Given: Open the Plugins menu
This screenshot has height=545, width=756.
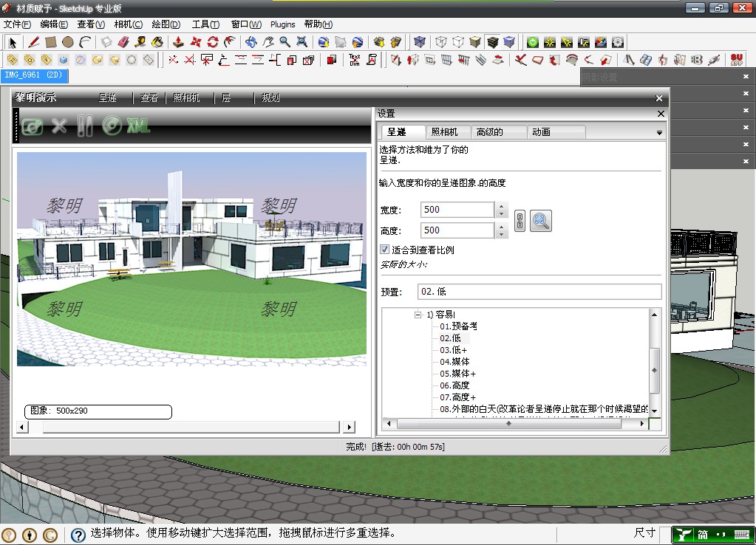Looking at the screenshot, I should (282, 24).
